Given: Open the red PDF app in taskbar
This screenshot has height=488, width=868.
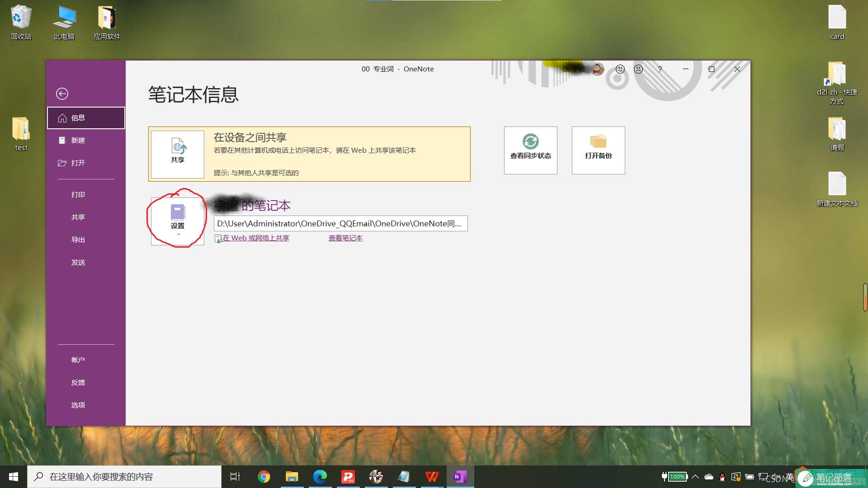Looking at the screenshot, I should [348, 477].
